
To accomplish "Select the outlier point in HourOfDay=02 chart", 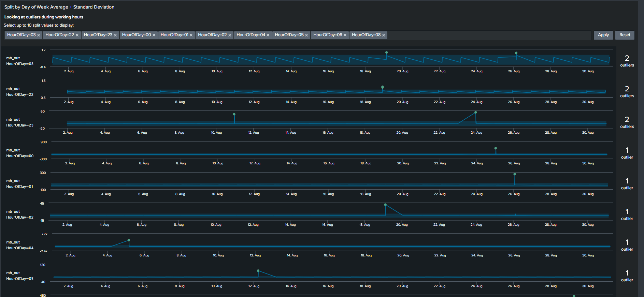I will [x=385, y=205].
